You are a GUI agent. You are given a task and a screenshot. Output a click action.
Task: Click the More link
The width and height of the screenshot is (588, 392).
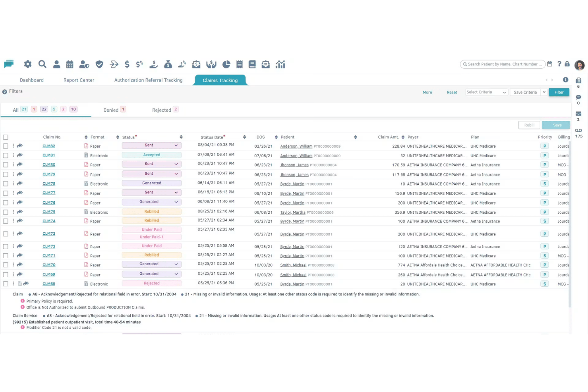427,92
